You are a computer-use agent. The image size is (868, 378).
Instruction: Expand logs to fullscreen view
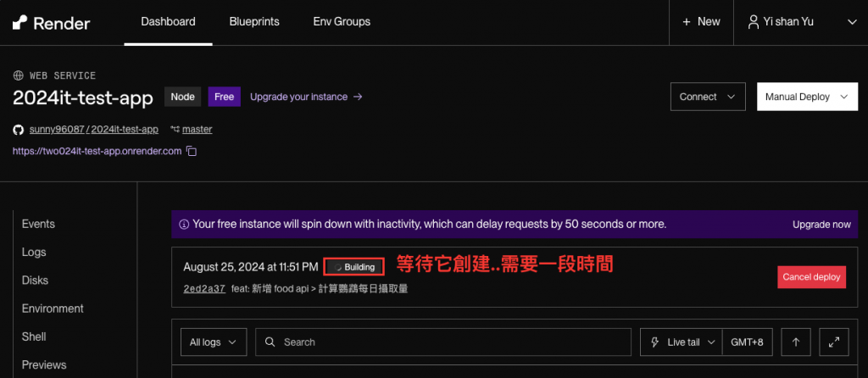pyautogui.click(x=834, y=342)
